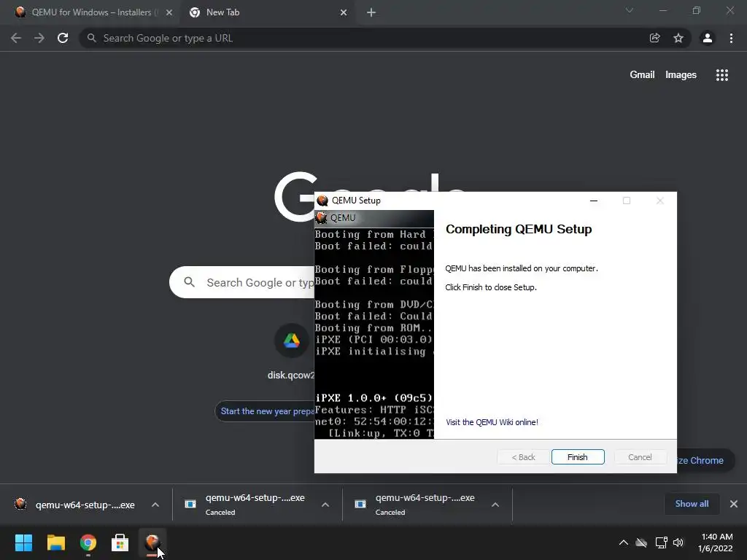
Task: Expand options for second canceled download
Action: pyautogui.click(x=325, y=505)
